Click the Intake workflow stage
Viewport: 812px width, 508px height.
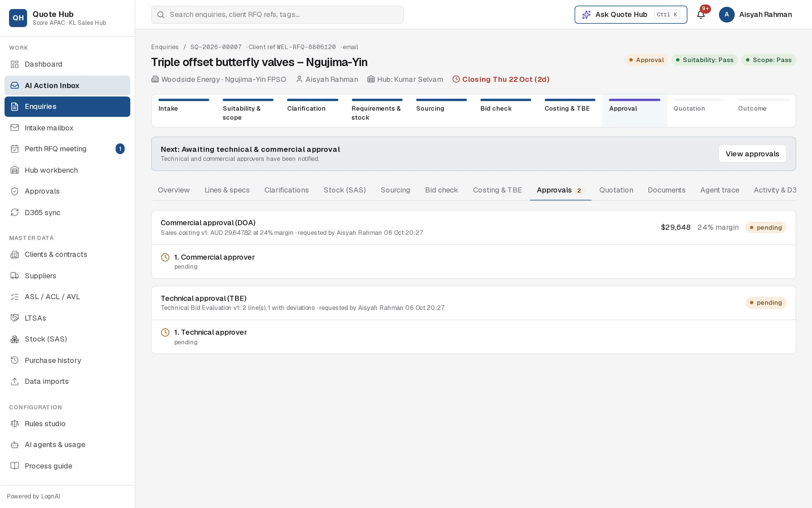coord(183,110)
